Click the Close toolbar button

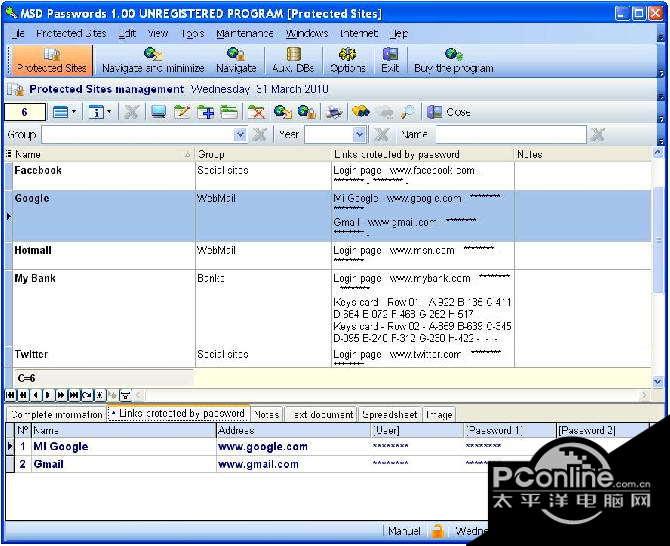point(449,112)
